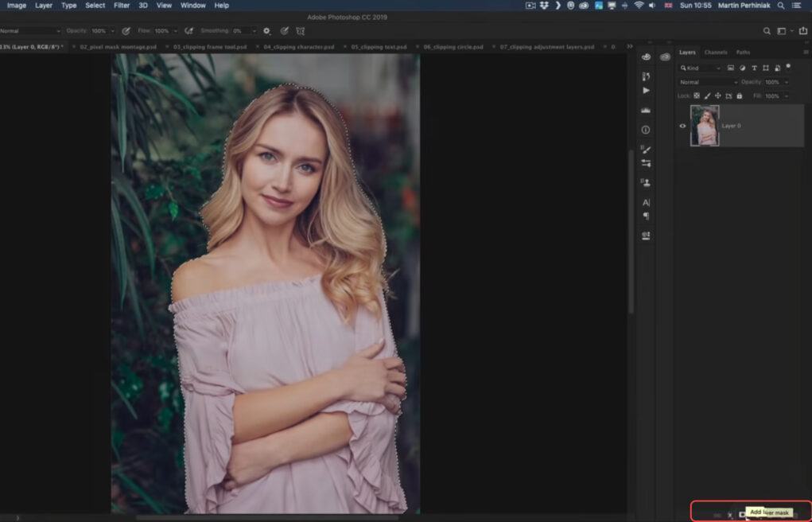
Task: Open the Type menu
Action: pos(68,6)
